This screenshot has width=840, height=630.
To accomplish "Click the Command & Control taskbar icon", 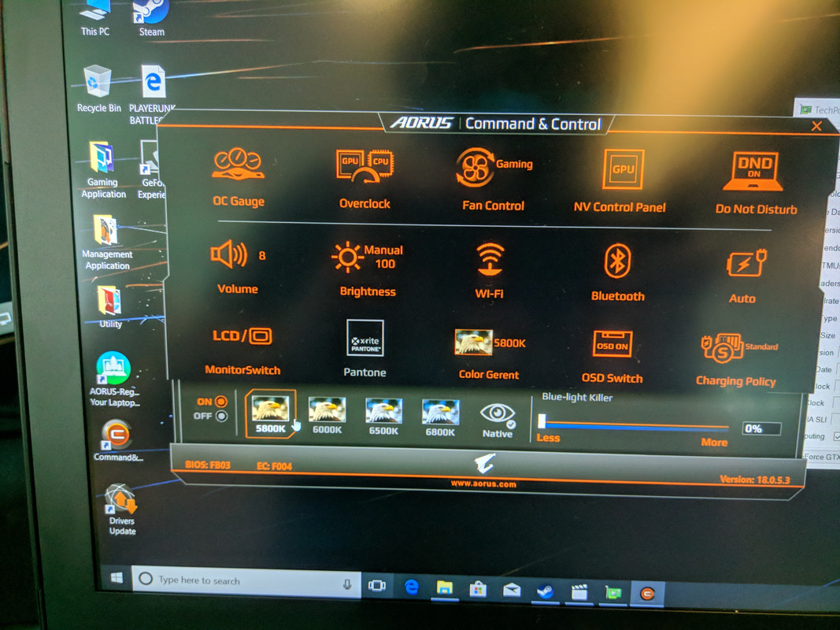I will coord(647,594).
